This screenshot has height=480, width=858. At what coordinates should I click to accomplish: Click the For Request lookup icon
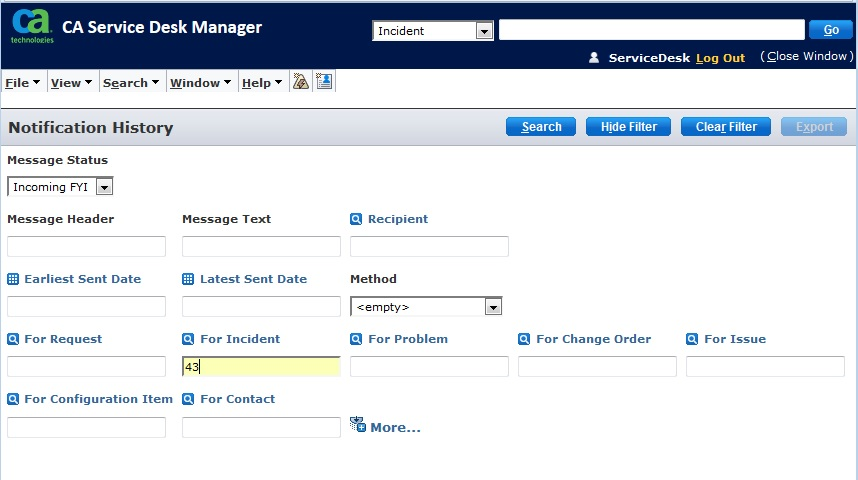click(13, 339)
